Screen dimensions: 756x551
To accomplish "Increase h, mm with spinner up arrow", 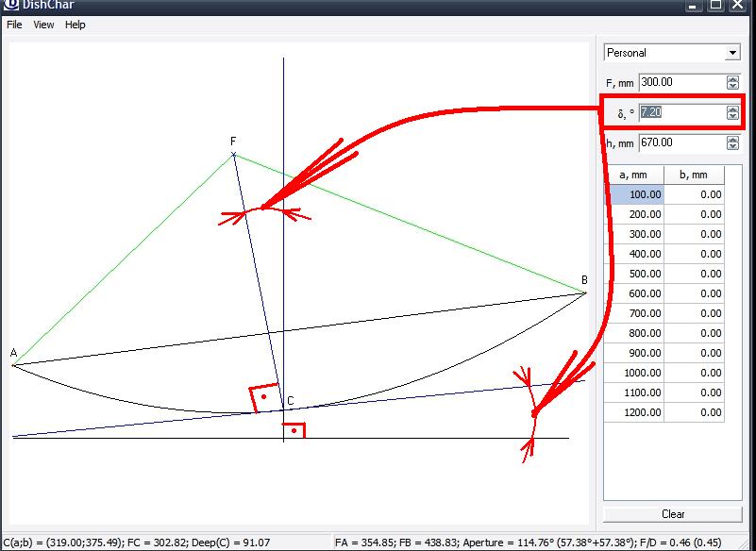I will click(732, 140).
